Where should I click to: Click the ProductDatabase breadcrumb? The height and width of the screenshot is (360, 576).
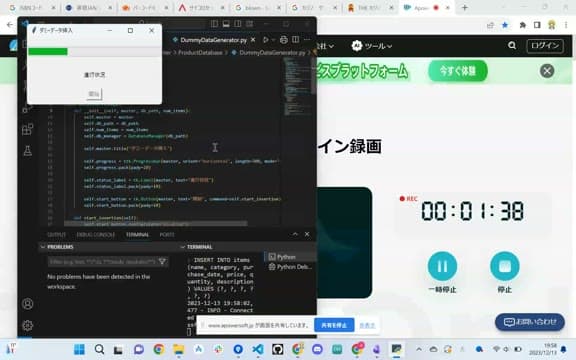200,53
